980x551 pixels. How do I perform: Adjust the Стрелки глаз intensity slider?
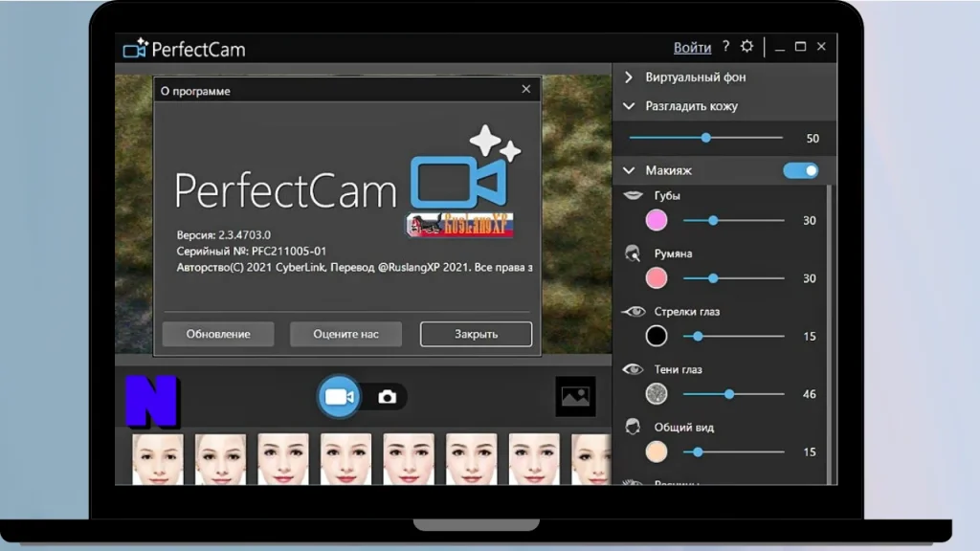(733, 336)
